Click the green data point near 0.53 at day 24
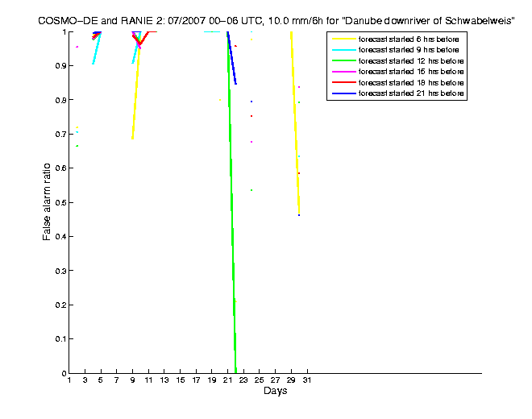 [251, 190]
